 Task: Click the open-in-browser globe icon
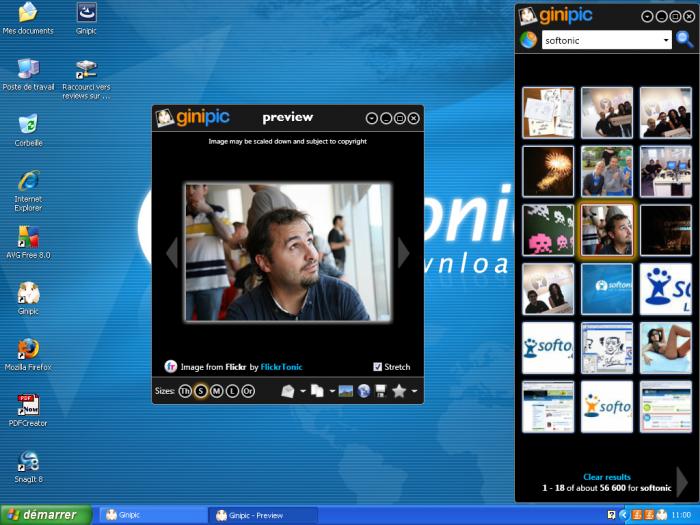(x=364, y=392)
